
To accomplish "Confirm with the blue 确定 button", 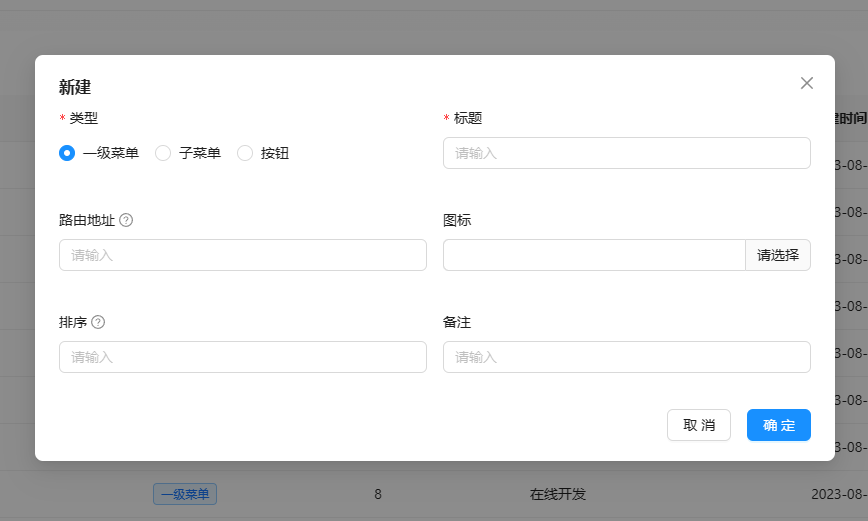I will point(778,425).
